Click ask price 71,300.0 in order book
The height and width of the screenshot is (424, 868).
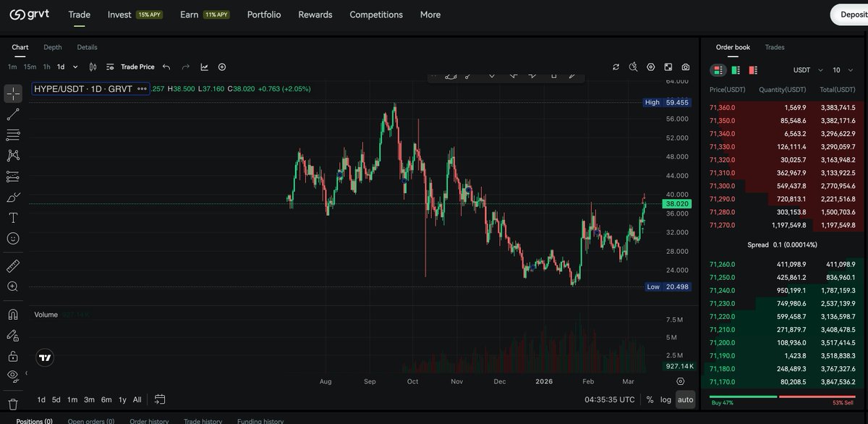721,186
